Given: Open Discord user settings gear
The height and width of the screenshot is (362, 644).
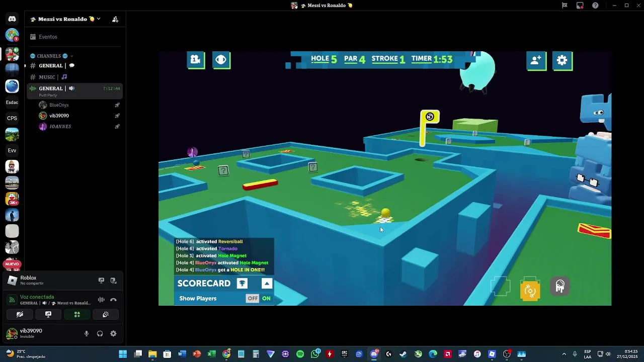Looking at the screenshot, I should pyautogui.click(x=113, y=333).
